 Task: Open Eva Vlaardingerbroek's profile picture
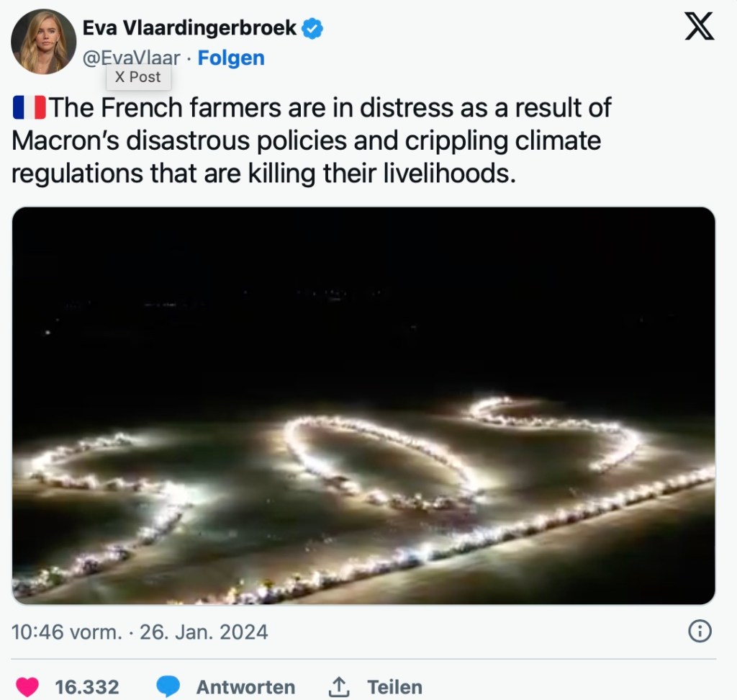[43, 42]
